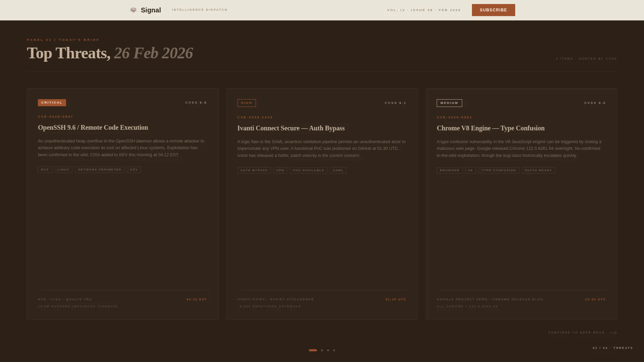Select the RCE tag
The width and height of the screenshot is (644, 362).
click(45, 170)
